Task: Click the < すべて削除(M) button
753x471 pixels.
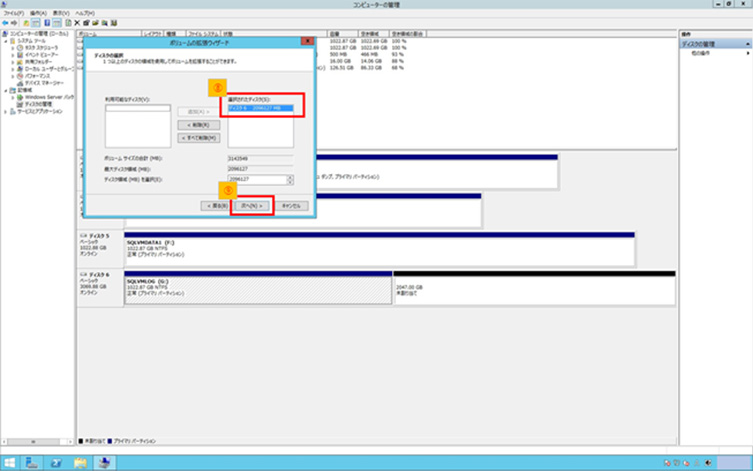Action: tap(199, 138)
